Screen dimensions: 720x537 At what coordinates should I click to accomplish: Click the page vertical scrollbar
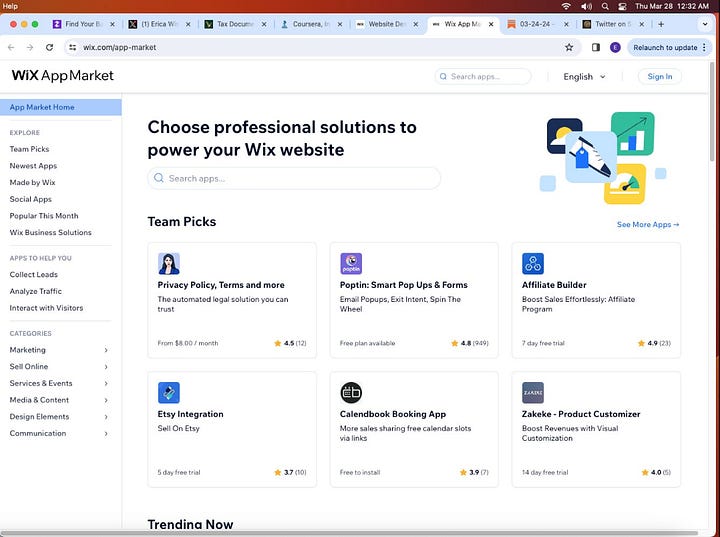point(712,113)
